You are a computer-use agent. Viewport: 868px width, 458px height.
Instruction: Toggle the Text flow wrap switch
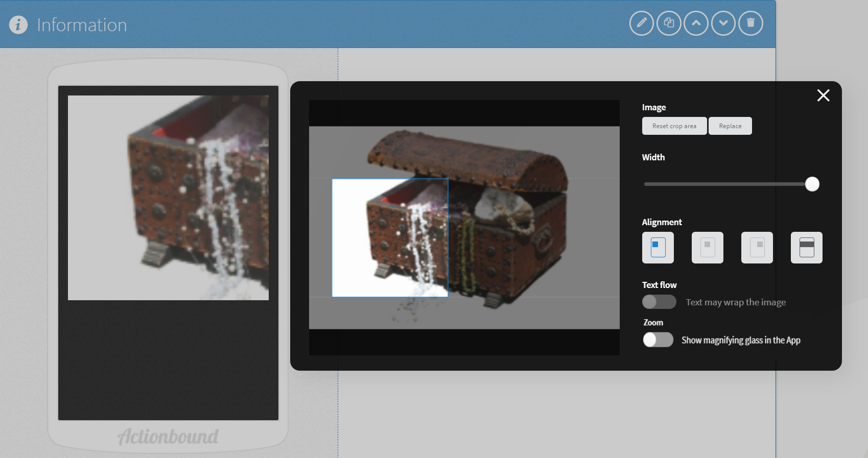(x=659, y=302)
